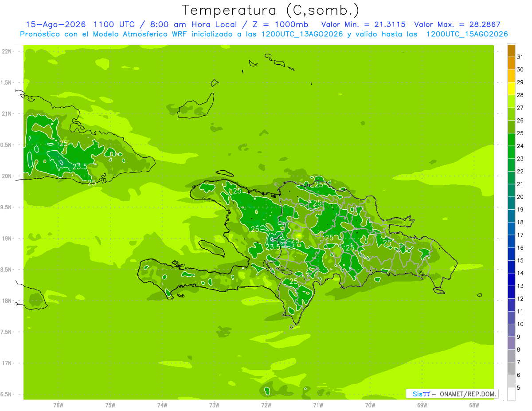Image resolution: width=532 pixels, height=411 pixels.
Task: Click the "17N" latitude axis label
Action: (x=7, y=363)
